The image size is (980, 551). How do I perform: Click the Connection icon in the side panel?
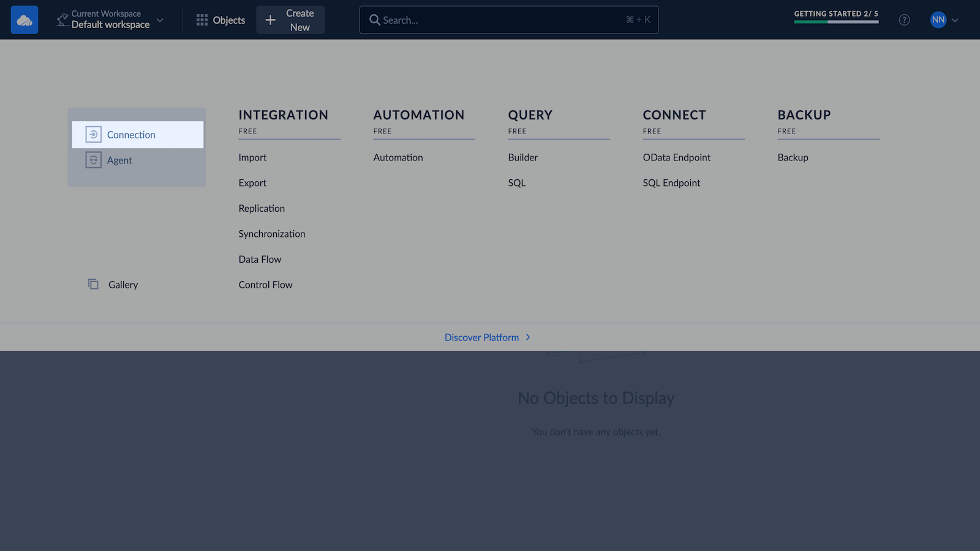point(93,135)
